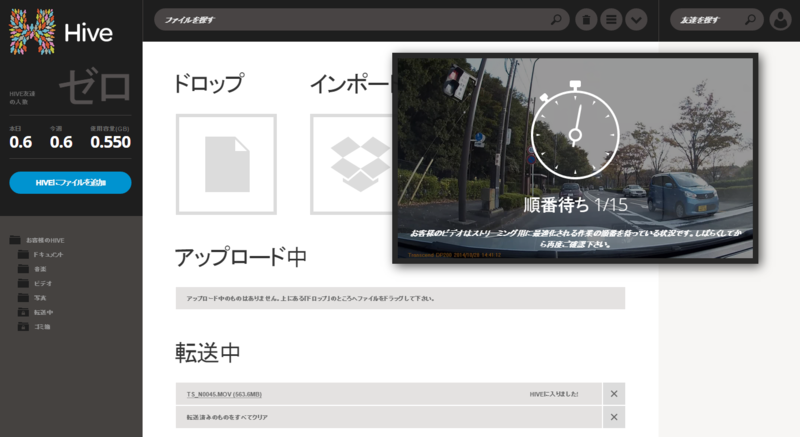Click the 本日 0.6 value

click(20, 142)
